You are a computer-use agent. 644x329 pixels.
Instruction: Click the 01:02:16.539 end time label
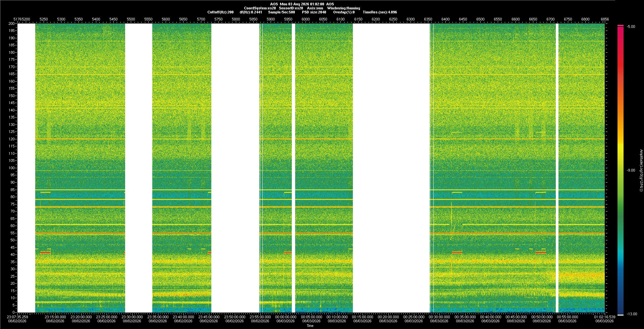click(605, 317)
